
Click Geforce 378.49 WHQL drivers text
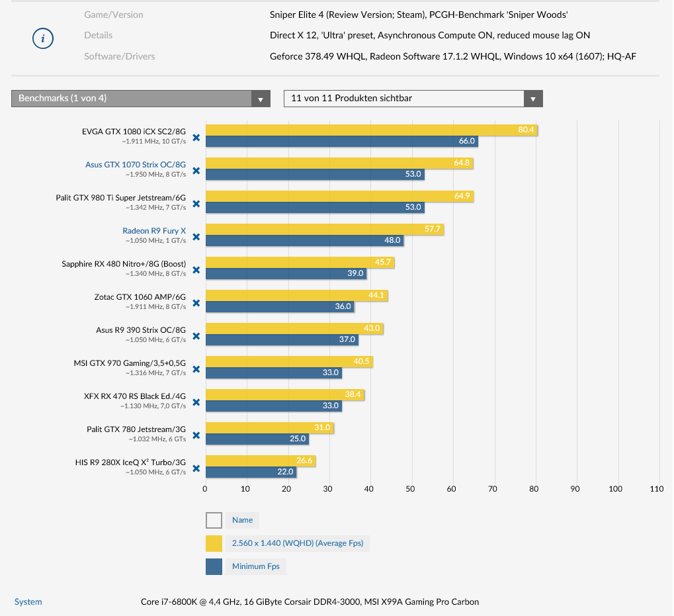tap(453, 56)
